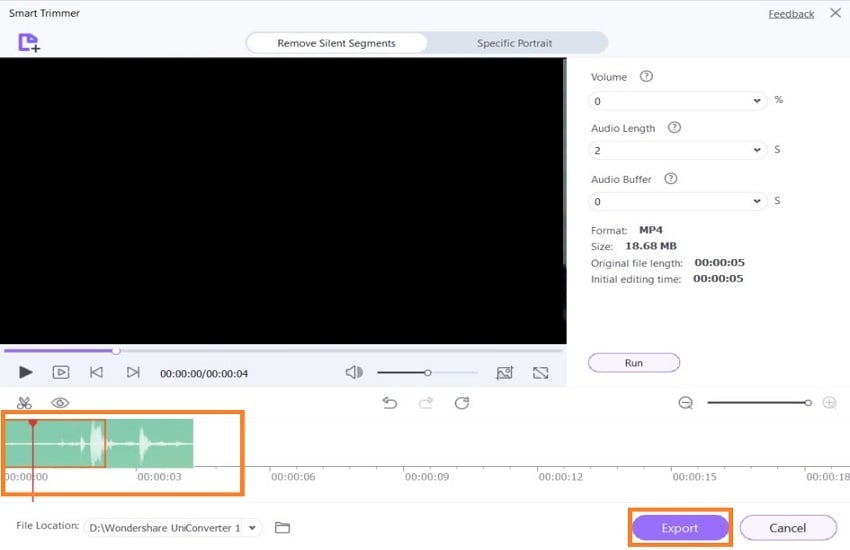This screenshot has width=850, height=550.
Task: Toggle the eye preview icon
Action: point(60,403)
